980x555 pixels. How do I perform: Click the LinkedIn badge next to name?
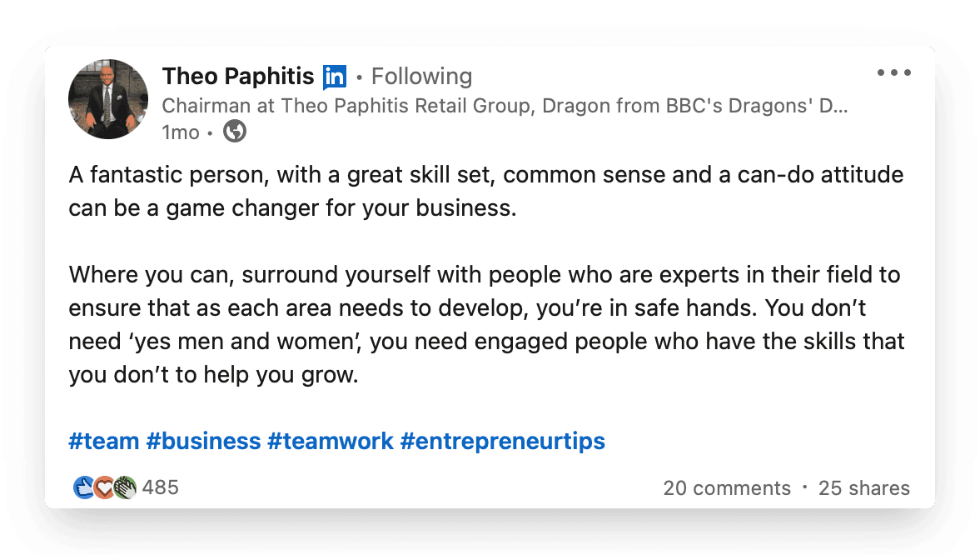(335, 77)
